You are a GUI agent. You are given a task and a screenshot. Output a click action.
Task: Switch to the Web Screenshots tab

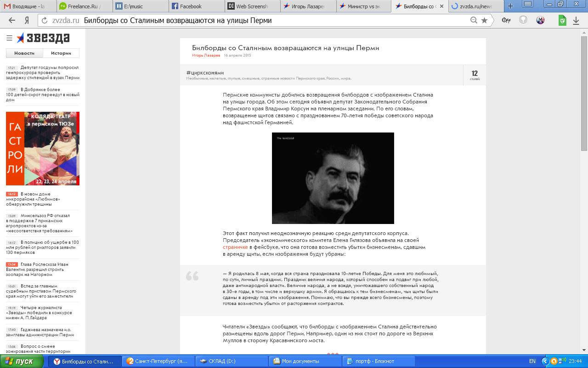click(x=253, y=6)
